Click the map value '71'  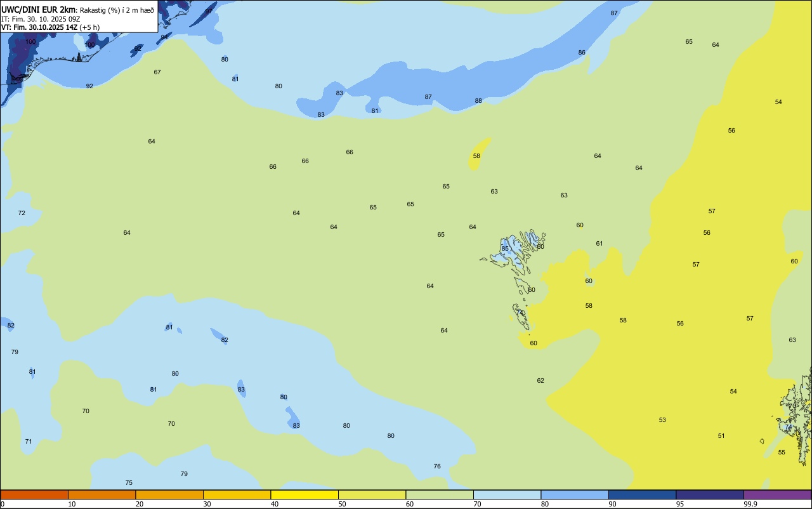coord(29,442)
